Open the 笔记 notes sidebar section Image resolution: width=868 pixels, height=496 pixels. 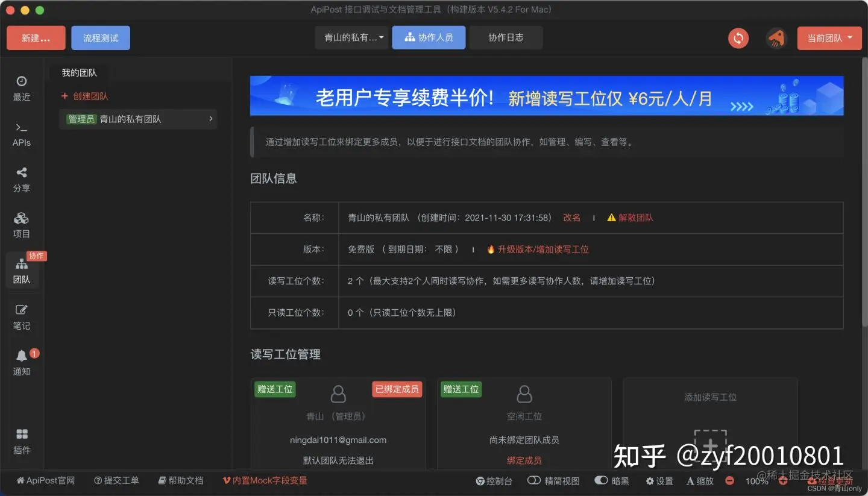coord(22,317)
